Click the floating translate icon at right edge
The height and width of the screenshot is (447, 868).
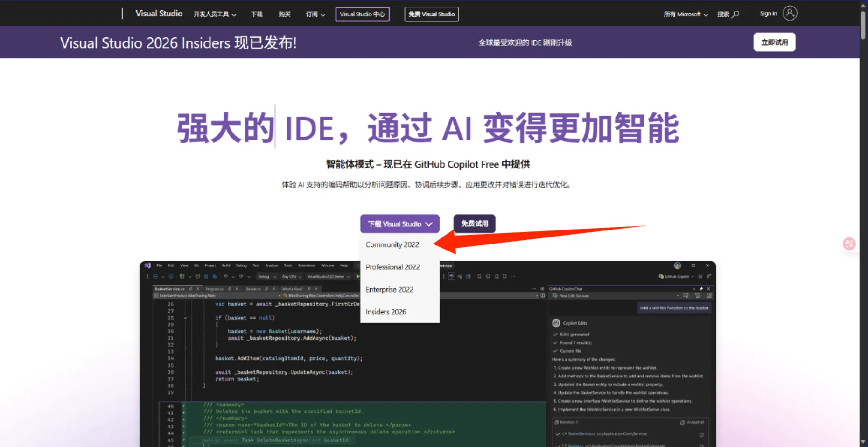pos(849,244)
